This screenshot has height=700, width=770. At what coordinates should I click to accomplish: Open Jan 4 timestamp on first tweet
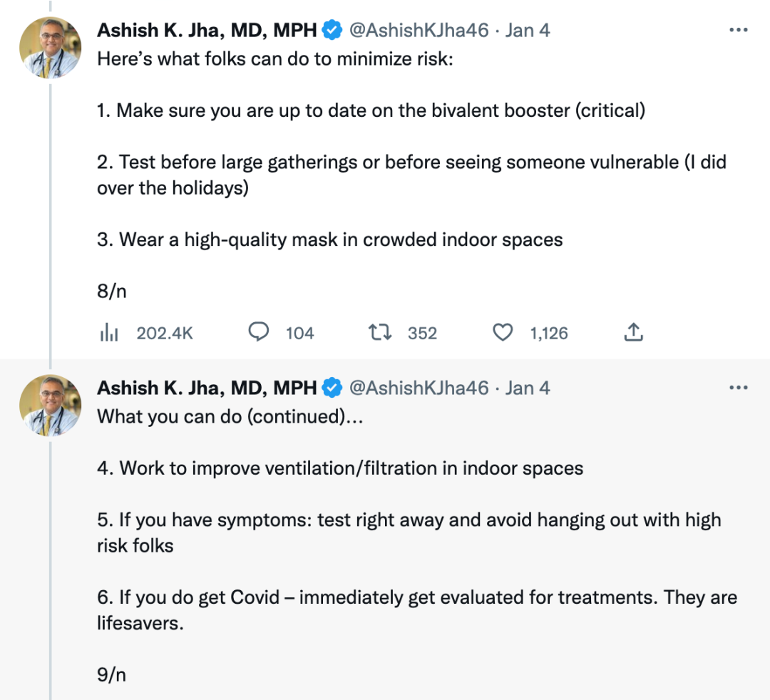click(528, 31)
